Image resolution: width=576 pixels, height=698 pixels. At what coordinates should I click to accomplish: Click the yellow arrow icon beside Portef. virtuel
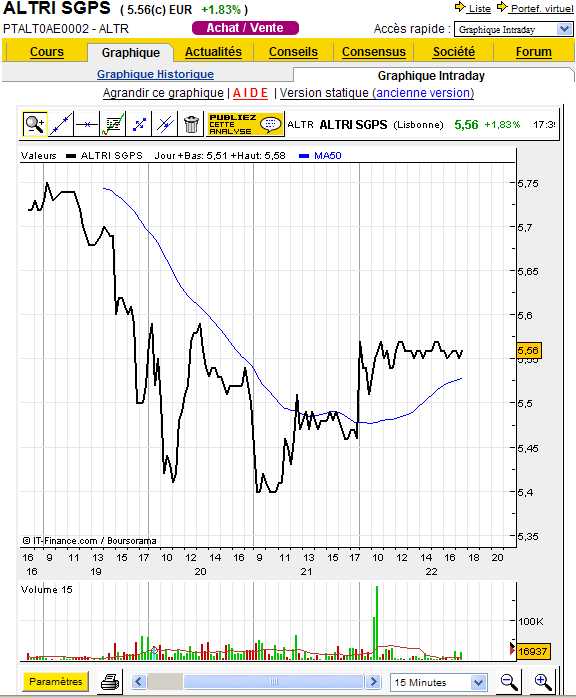(502, 7)
